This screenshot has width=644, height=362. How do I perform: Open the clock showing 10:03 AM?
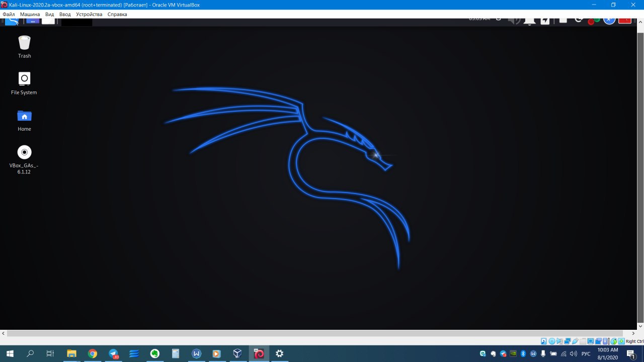[x=608, y=353]
